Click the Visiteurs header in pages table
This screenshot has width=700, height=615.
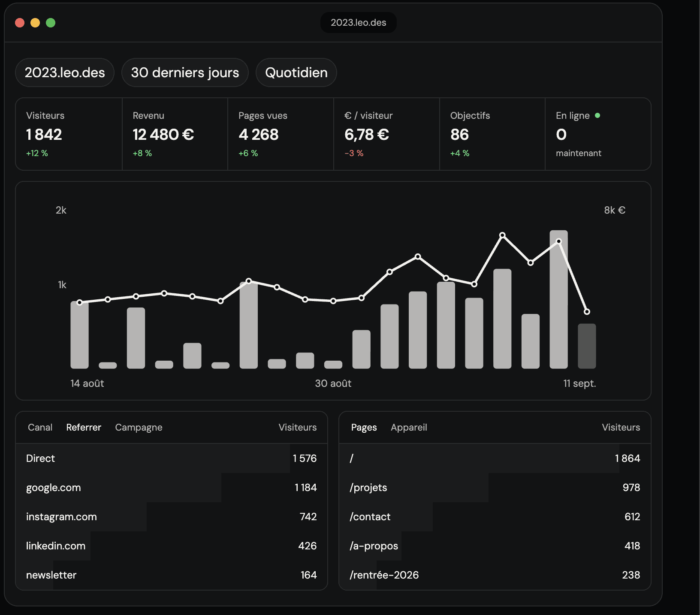tap(621, 427)
